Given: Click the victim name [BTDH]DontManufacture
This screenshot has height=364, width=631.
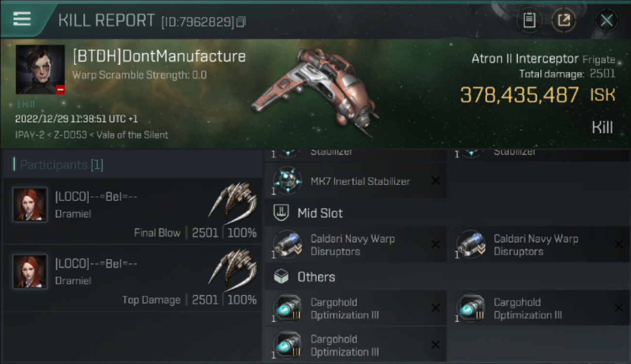Looking at the screenshot, I should point(159,56).
